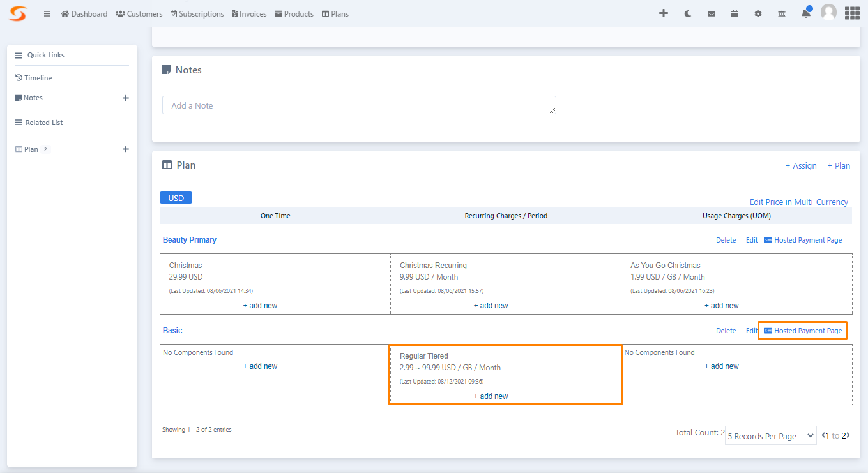The image size is (868, 473).
Task: Open the email icon in the top toolbar
Action: pos(711,13)
